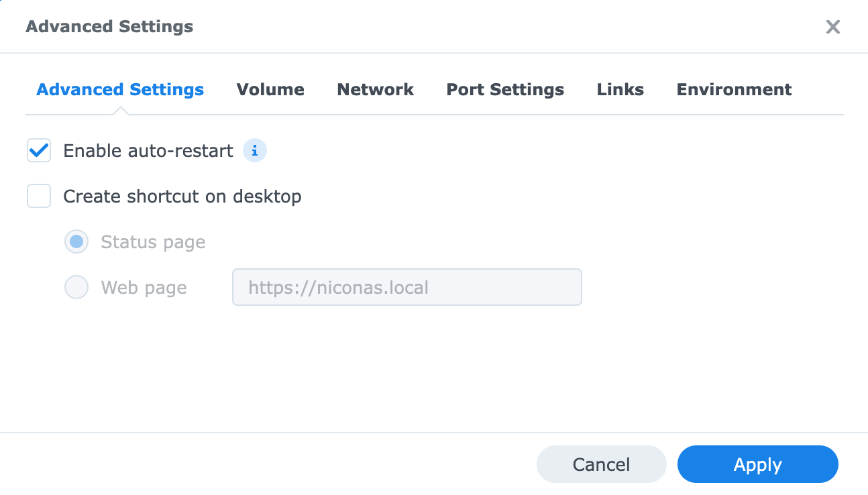Focus the https://niconas.local URL field
Image resolution: width=868 pixels, height=495 pixels.
(406, 288)
